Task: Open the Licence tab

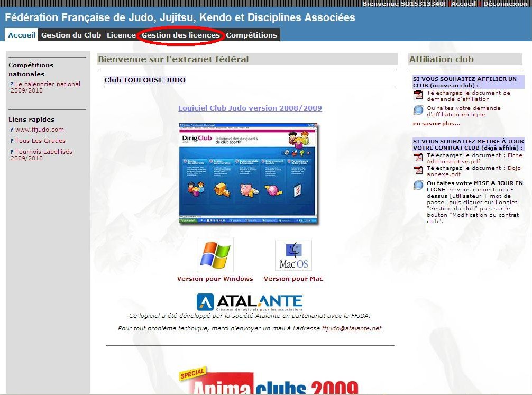Action: [121, 35]
